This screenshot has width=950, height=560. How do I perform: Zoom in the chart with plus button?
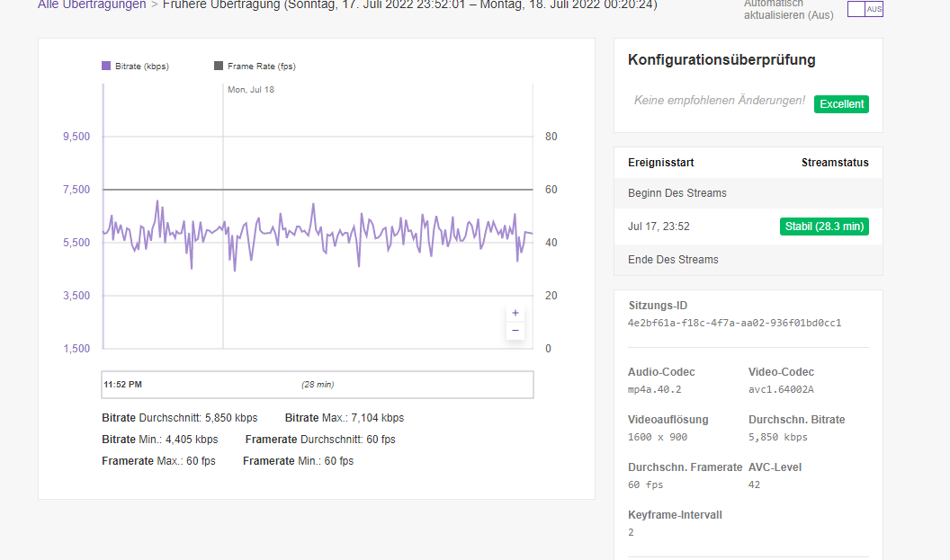pyautogui.click(x=515, y=313)
